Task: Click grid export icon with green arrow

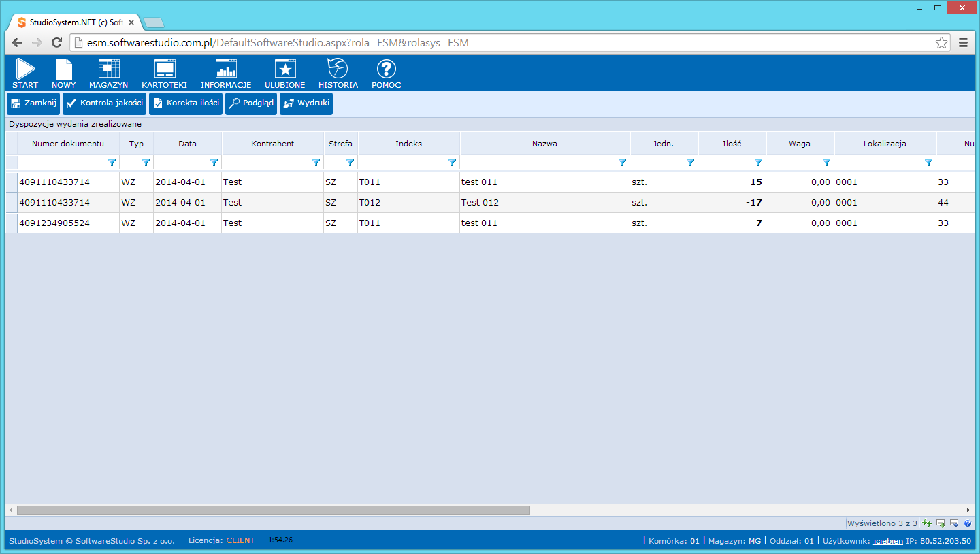Action: point(941,523)
